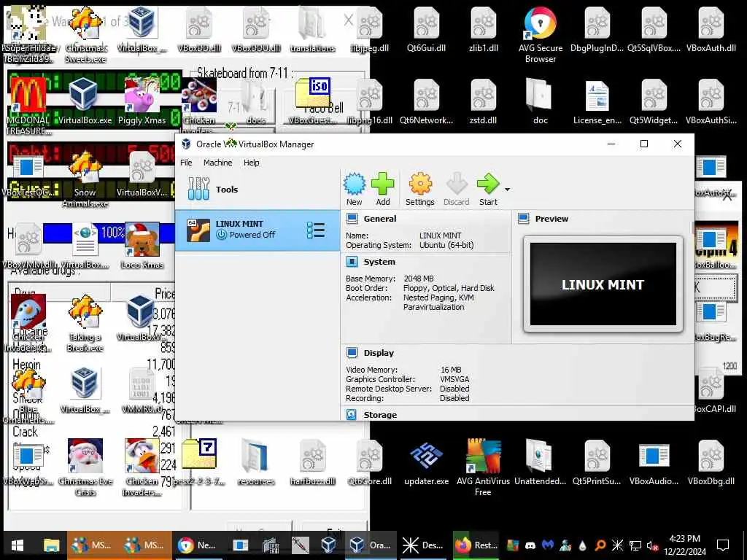Switch to the 'Ne...' browser taskbar button
The image size is (747, 560).
tap(197, 545)
